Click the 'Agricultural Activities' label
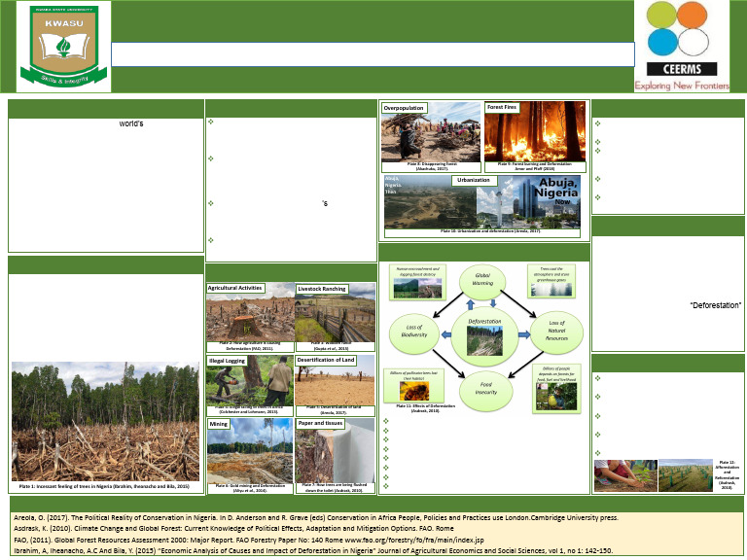The height and width of the screenshot is (560, 747). [x=234, y=288]
